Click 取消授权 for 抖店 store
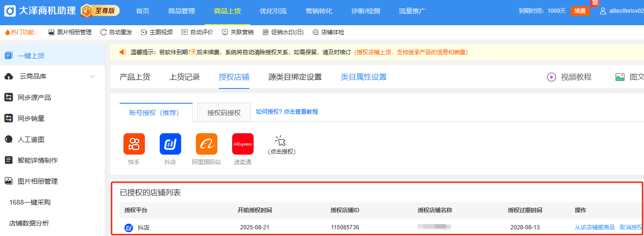This screenshot has width=644, height=236. point(631,227)
